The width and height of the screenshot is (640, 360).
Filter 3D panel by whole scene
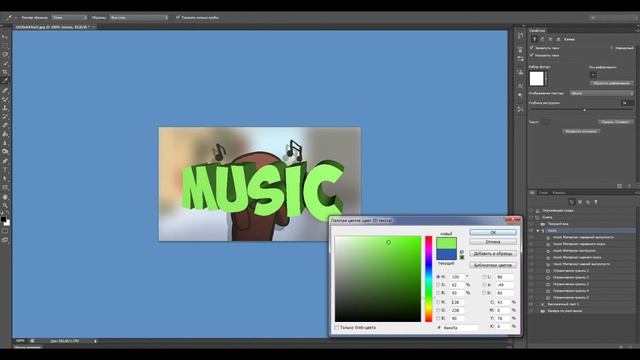pos(572,202)
